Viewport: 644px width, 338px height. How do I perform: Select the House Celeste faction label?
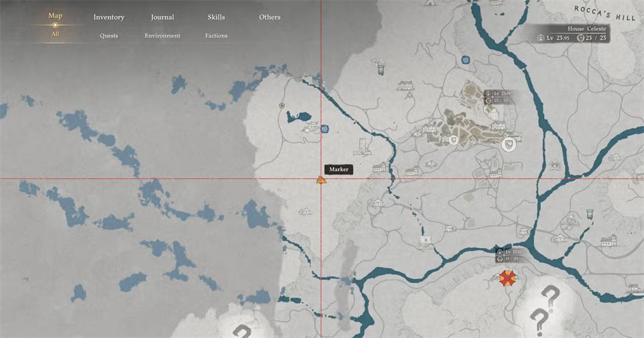click(586, 29)
